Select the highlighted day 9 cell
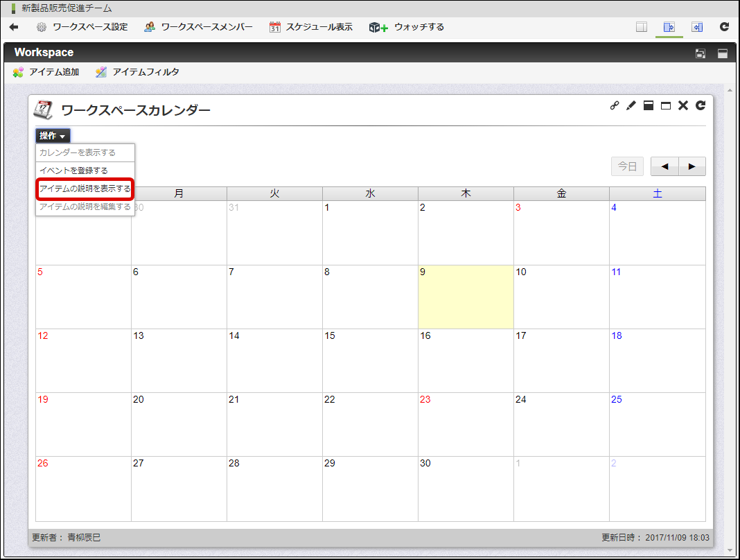 (x=466, y=297)
